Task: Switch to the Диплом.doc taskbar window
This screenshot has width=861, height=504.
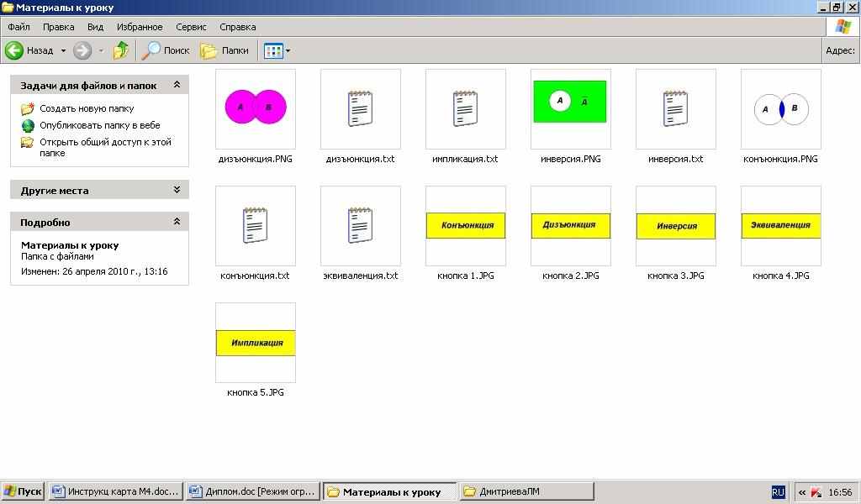Action: pyautogui.click(x=252, y=491)
